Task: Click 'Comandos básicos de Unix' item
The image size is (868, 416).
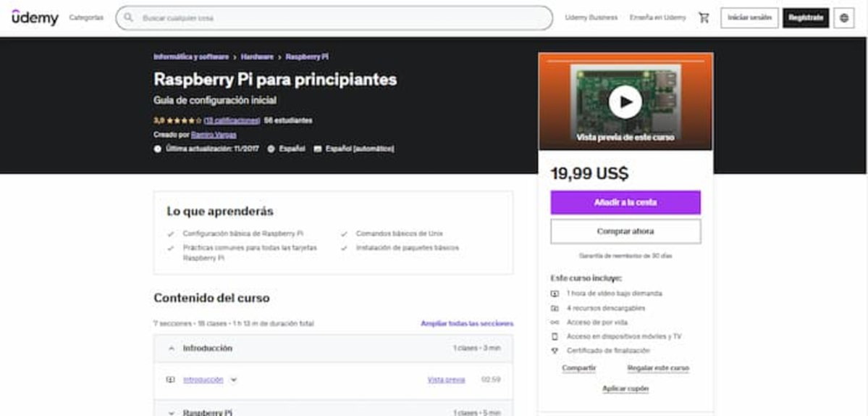Action: (x=399, y=234)
